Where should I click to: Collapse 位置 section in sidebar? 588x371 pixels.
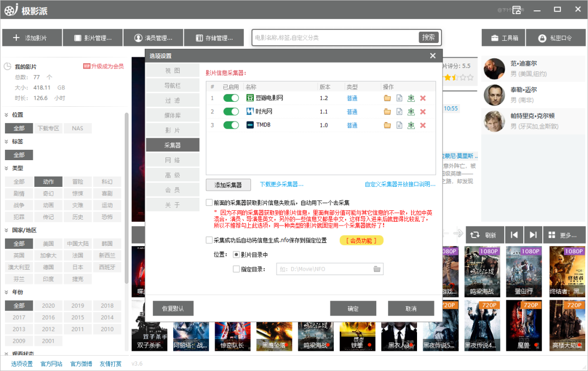pyautogui.click(x=7, y=115)
